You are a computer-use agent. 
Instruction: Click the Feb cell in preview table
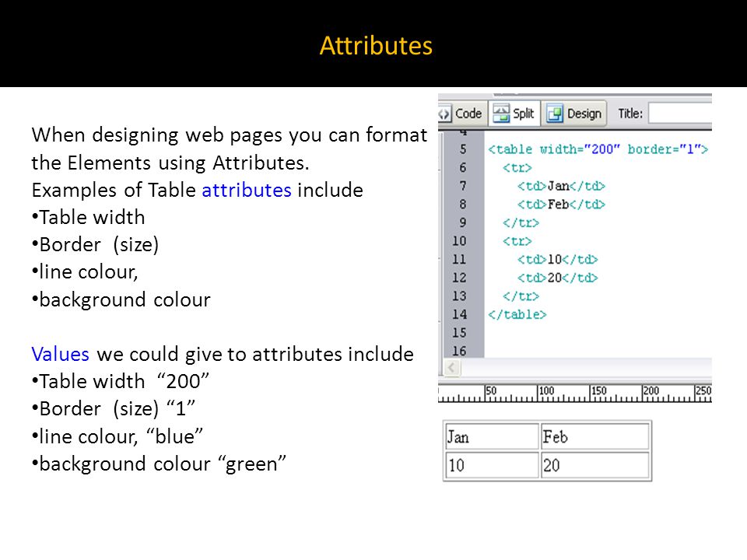coord(595,436)
